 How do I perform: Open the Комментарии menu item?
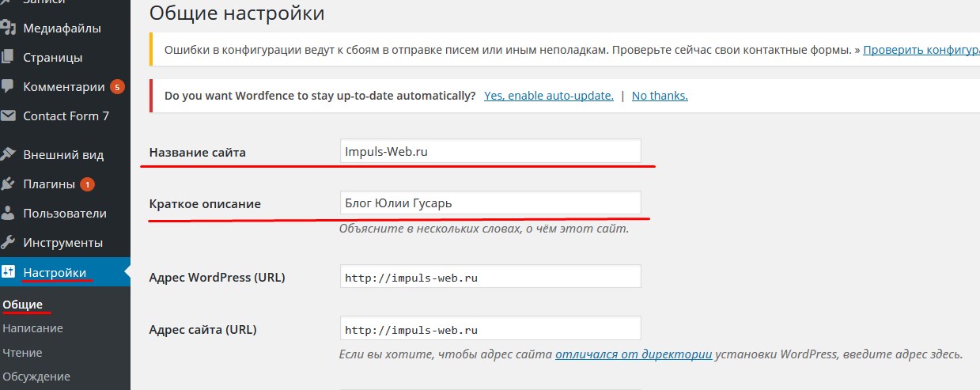[x=64, y=87]
